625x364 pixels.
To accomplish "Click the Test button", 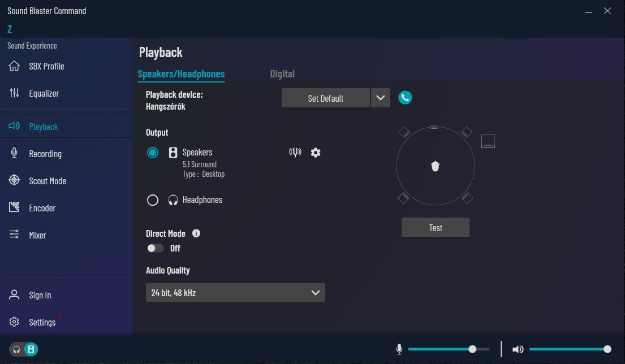I will (436, 227).
